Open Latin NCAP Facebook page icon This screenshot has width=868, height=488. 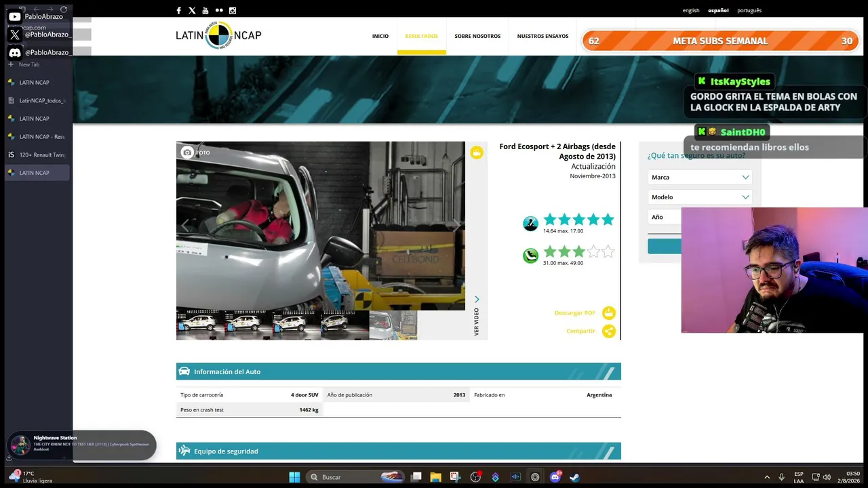[178, 10]
